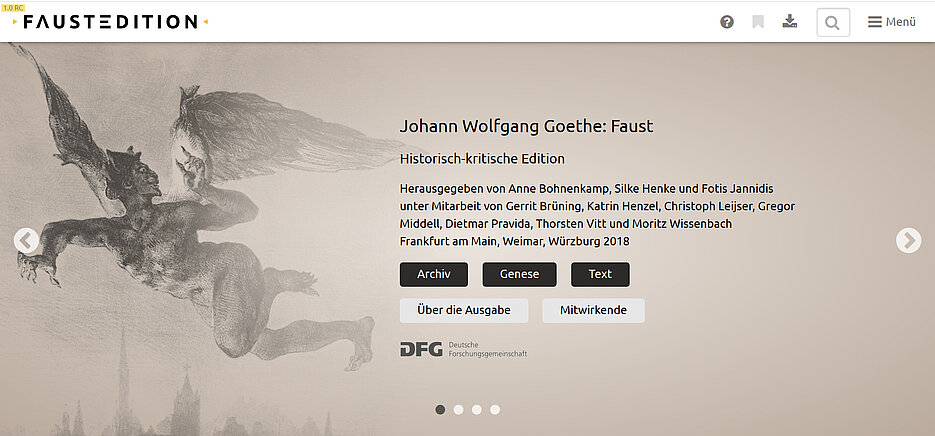The height and width of the screenshot is (436, 935).
Task: Select the fourth carousel dot
Action: (495, 410)
